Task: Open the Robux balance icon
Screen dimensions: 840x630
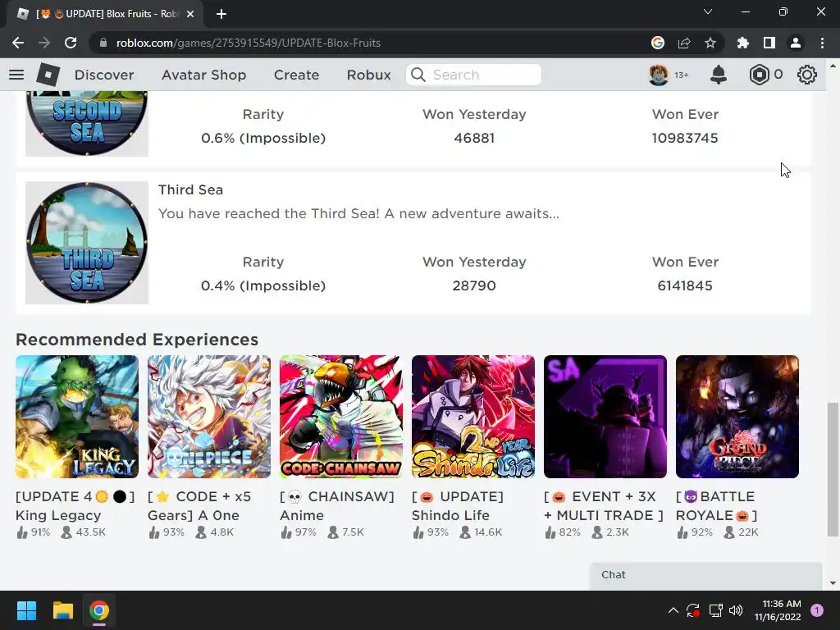Action: (759, 75)
